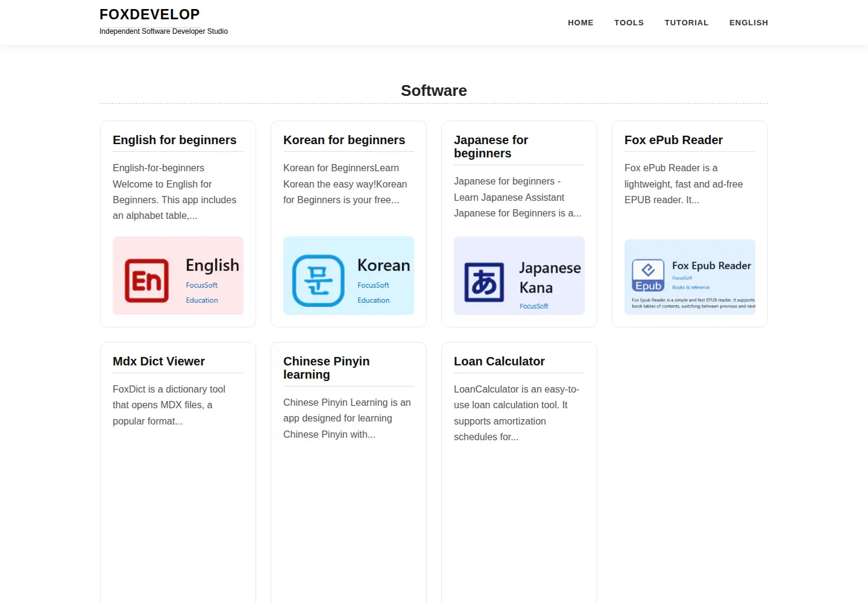Click 'Education' label in the Korean banner
868x603 pixels.
(373, 300)
